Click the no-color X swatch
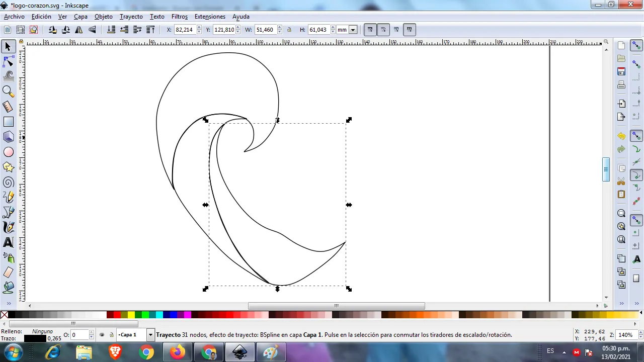Image resolution: width=644 pixels, height=362 pixels. pos(4,315)
